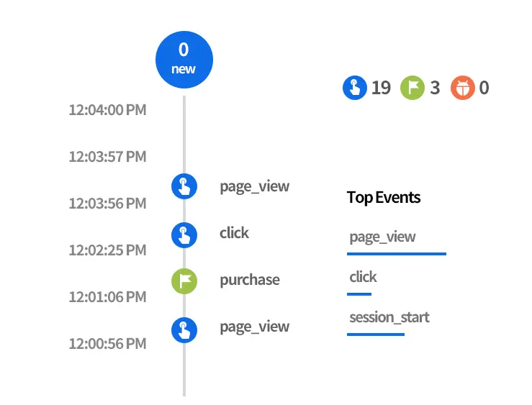Viewport: 532px width, 405px height.
Task: Click the blue touch icon beside count 19
Action: click(x=354, y=88)
